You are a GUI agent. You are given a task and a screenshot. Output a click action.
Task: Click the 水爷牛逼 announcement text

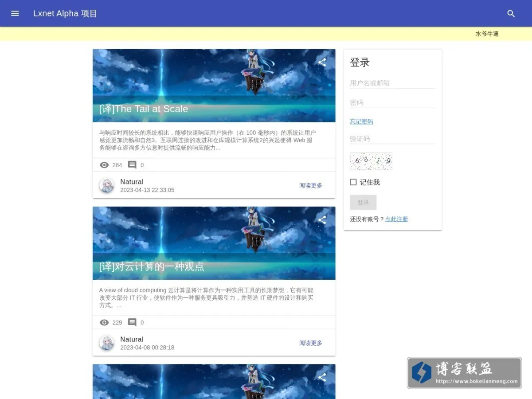[x=487, y=34]
